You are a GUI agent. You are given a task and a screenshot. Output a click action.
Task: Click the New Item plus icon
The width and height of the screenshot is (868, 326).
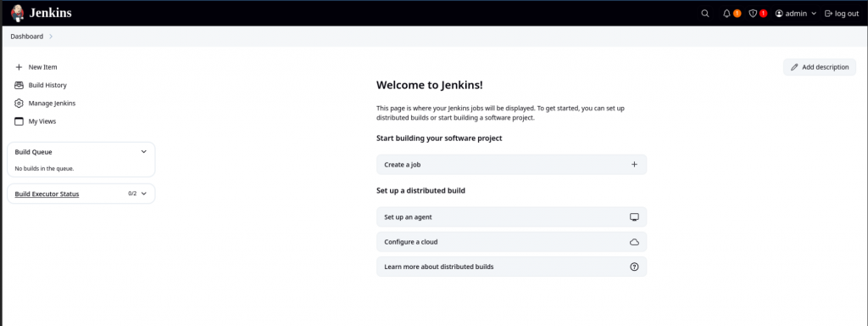[19, 67]
